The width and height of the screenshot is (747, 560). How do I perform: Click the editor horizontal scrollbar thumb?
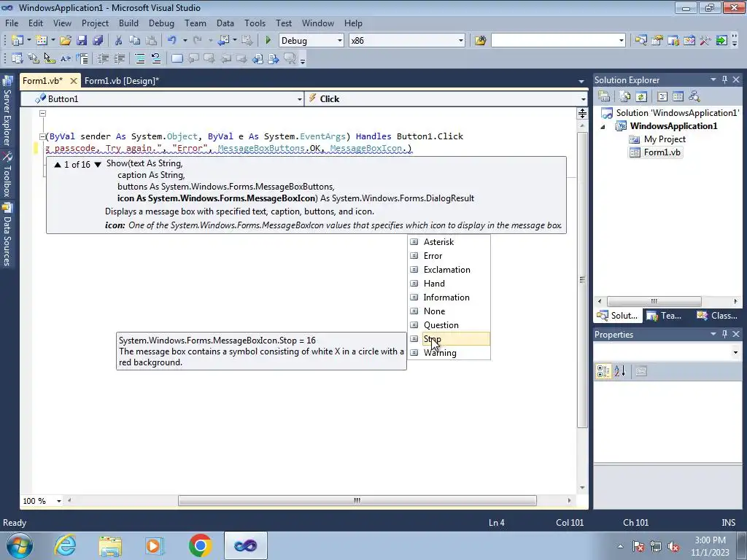click(357, 500)
